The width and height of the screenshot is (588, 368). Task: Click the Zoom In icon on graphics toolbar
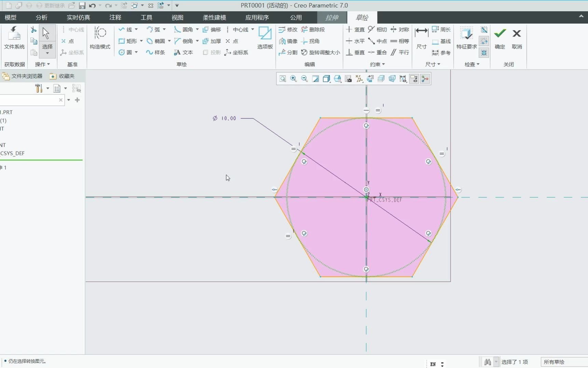pos(293,79)
